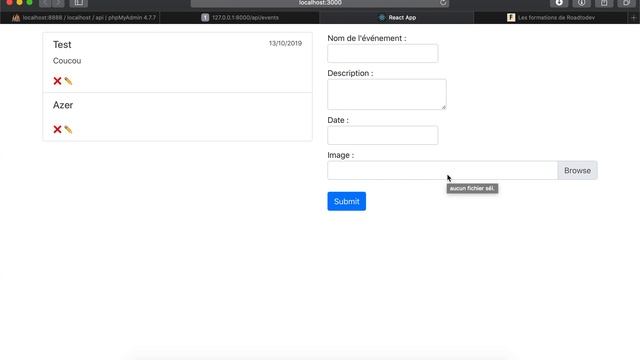This screenshot has width=640, height=360.
Task: Click the Description textarea resize handle
Action: (444, 107)
